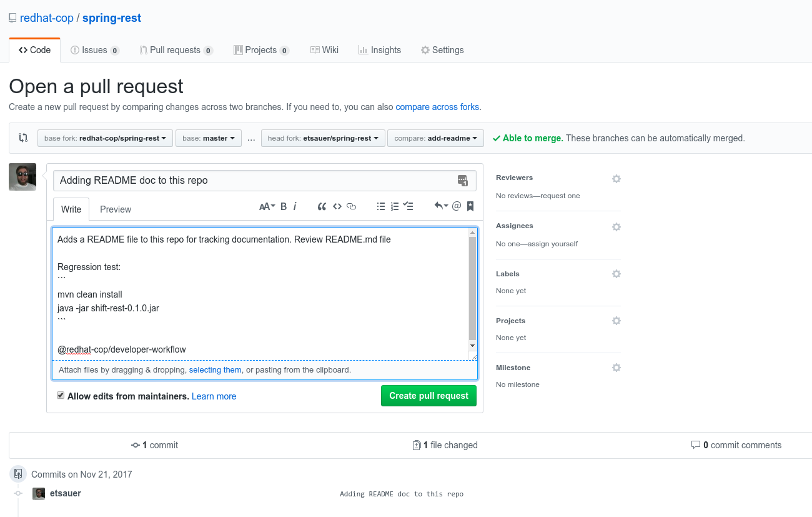
Task: Open the compare: add-readme dropdown
Action: click(435, 138)
